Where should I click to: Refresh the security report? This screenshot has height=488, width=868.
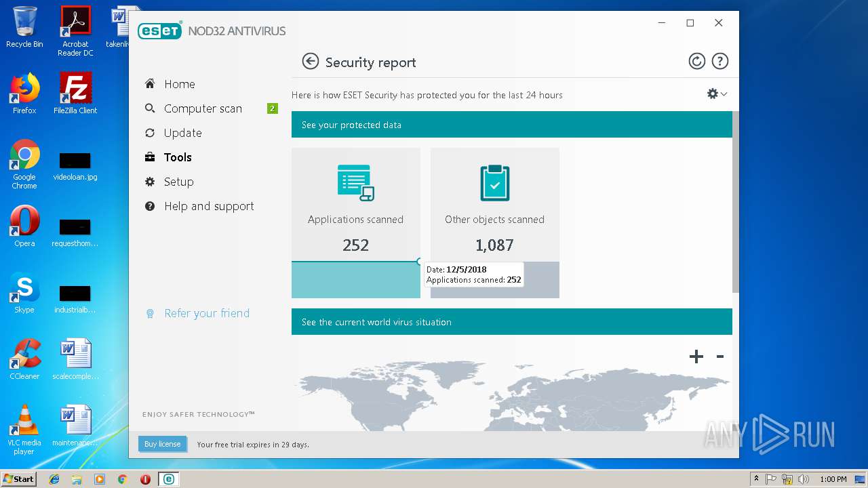(x=696, y=62)
